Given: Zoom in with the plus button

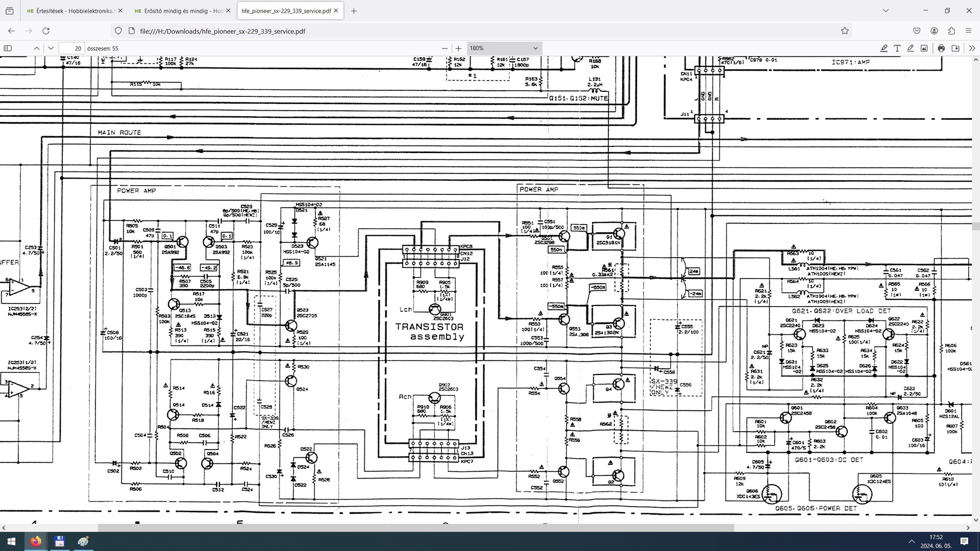Looking at the screenshot, I should pos(458,48).
